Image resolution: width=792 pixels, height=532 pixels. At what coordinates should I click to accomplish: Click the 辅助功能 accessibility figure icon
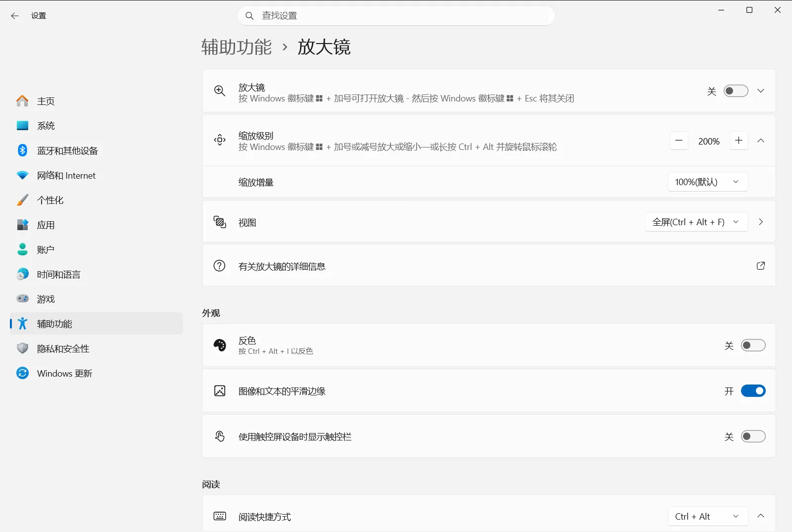22,324
